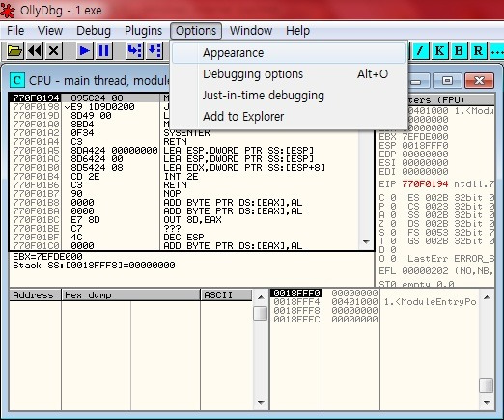This screenshot has width=504, height=420.
Task: Click OllyDbg application icon in title bar
Action: coord(8,11)
